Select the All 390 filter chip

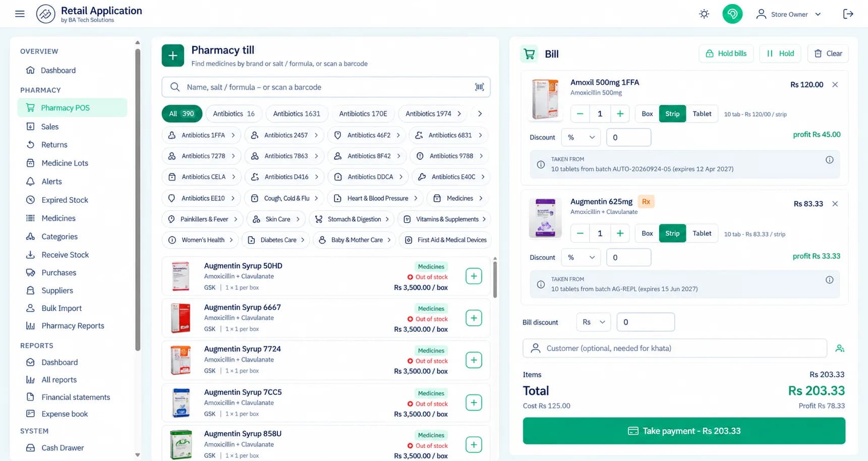coord(182,113)
